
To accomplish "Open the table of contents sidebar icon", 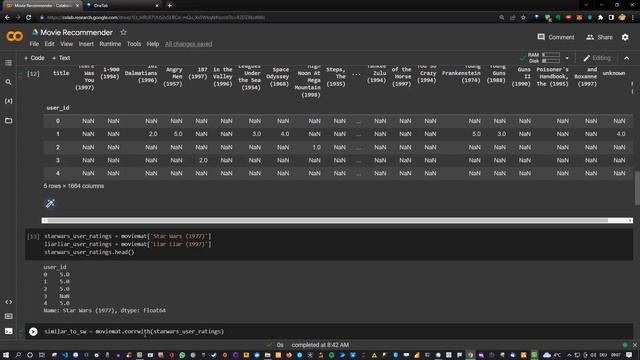I will (x=8, y=63).
